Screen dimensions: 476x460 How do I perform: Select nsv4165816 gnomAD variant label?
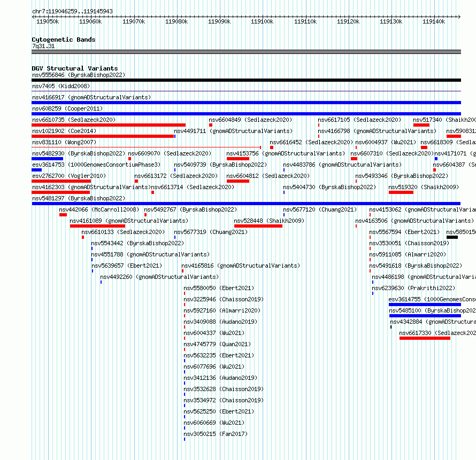pos(241,266)
